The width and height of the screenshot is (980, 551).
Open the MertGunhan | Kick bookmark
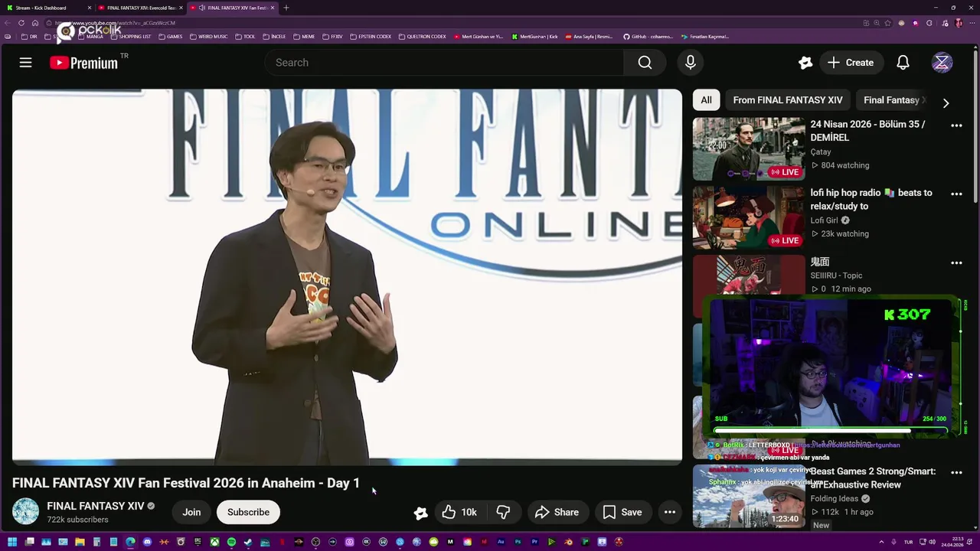[535, 37]
